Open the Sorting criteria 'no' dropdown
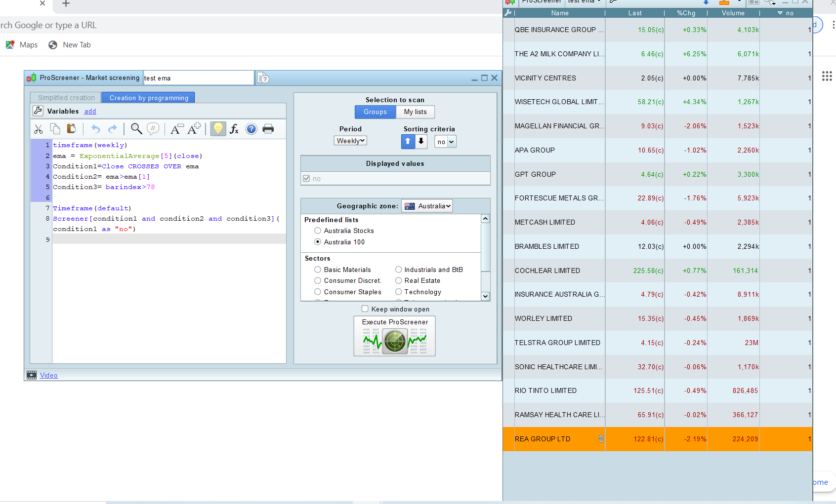This screenshot has width=836, height=504. coord(446,142)
